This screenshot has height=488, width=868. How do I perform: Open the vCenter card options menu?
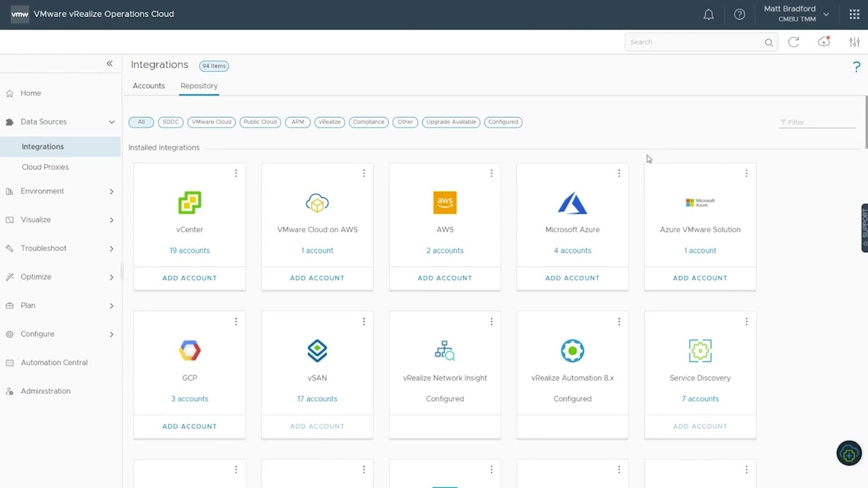pyautogui.click(x=236, y=174)
